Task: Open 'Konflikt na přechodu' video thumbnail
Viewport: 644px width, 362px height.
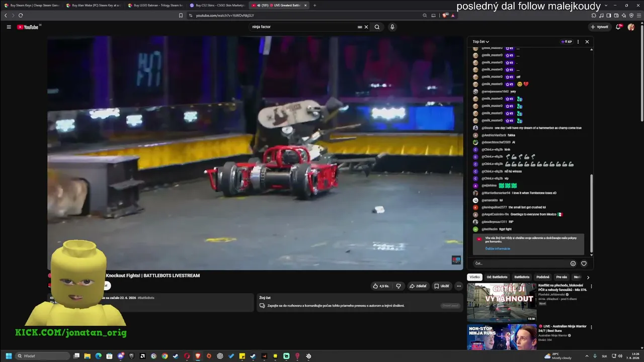Action: [502, 302]
